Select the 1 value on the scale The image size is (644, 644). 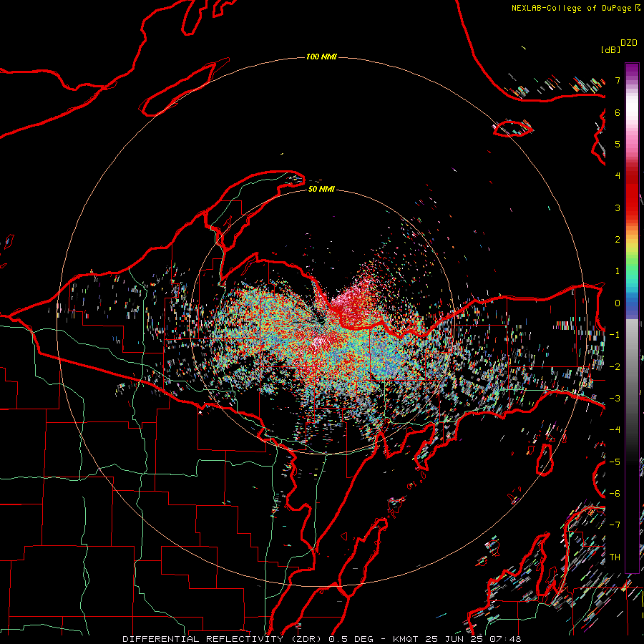pos(618,271)
